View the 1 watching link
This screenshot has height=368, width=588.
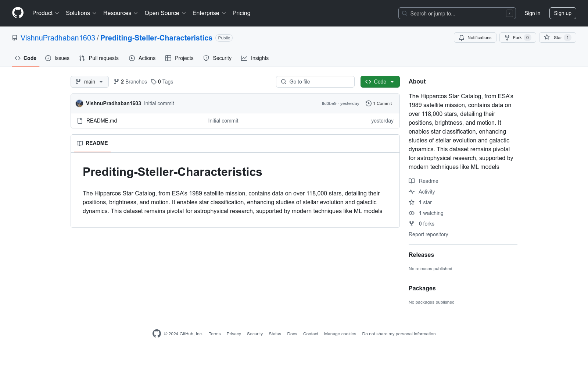pyautogui.click(x=426, y=213)
